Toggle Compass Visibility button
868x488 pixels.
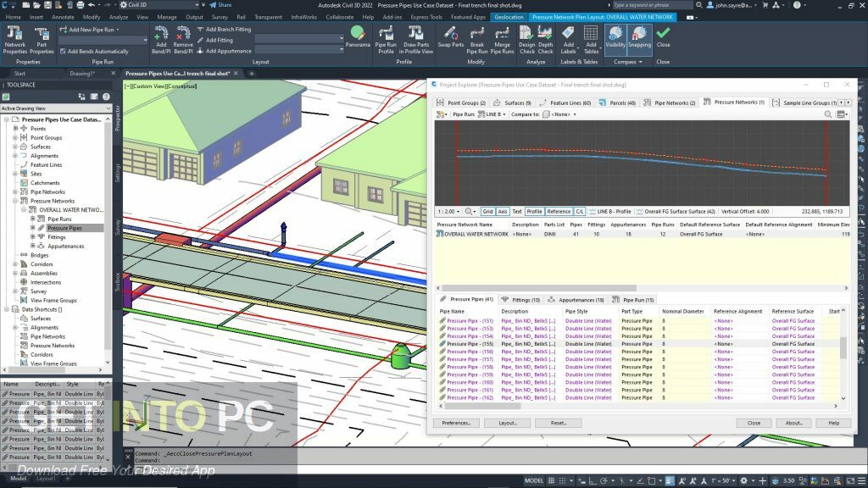click(615, 39)
